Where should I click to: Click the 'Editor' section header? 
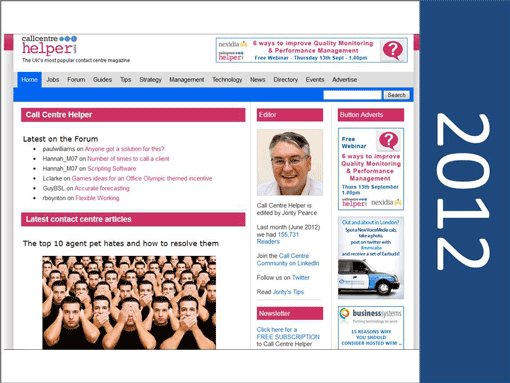(290, 115)
